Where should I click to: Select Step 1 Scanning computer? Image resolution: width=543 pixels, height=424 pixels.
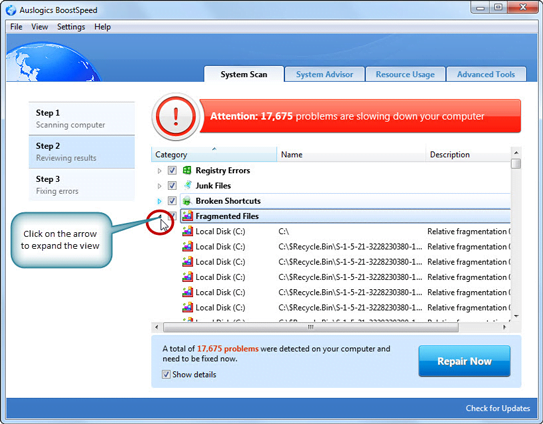[81, 118]
